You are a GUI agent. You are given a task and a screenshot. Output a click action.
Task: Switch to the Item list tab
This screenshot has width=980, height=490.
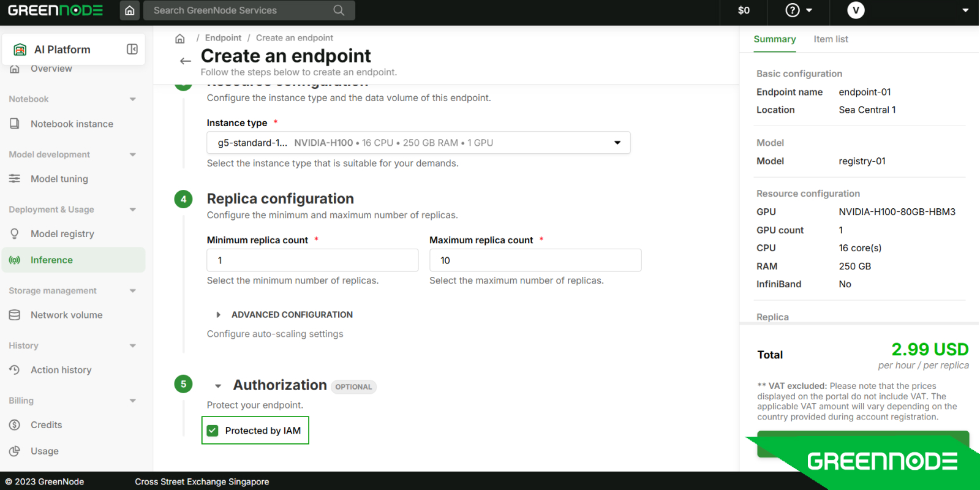831,39
